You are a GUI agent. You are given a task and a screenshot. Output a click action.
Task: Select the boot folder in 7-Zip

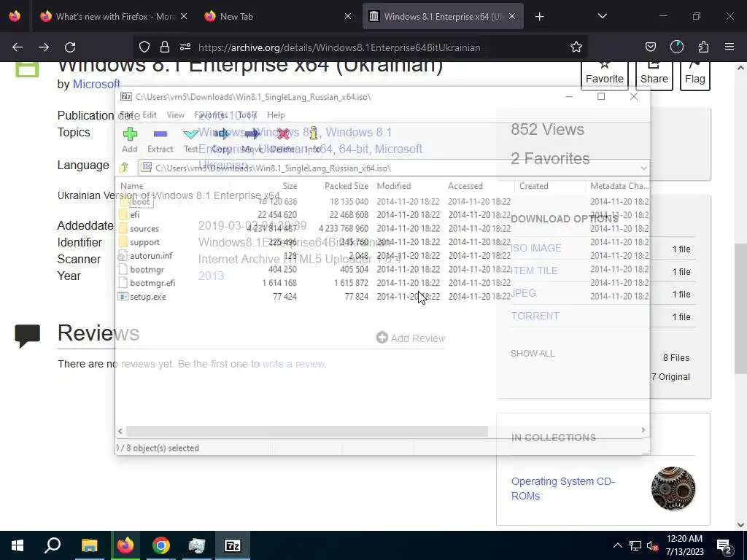(x=140, y=201)
